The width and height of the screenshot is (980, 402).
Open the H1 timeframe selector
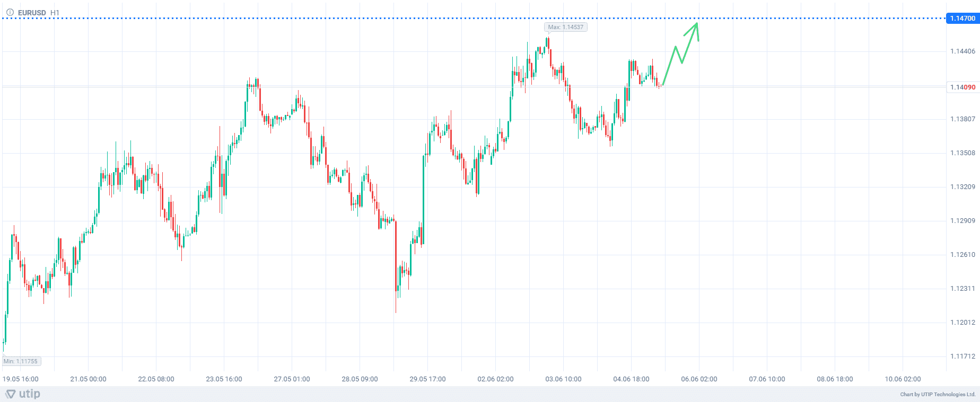click(x=55, y=13)
